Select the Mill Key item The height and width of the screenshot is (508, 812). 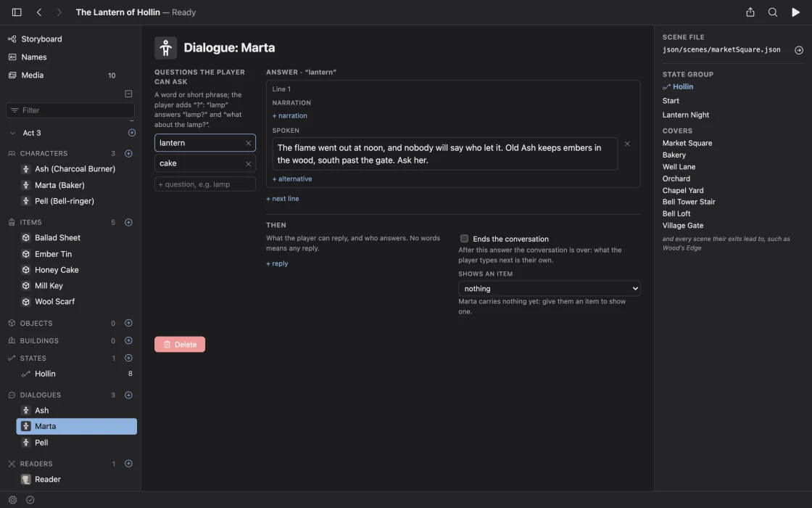click(49, 286)
